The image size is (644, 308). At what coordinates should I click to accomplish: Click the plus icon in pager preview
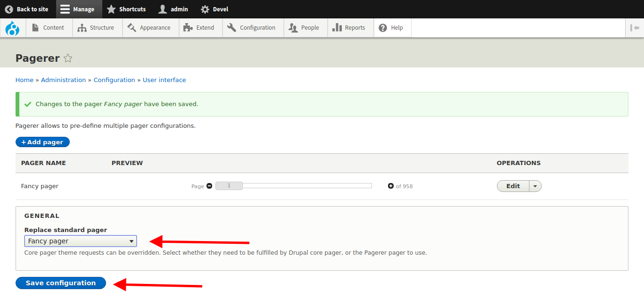(390, 186)
